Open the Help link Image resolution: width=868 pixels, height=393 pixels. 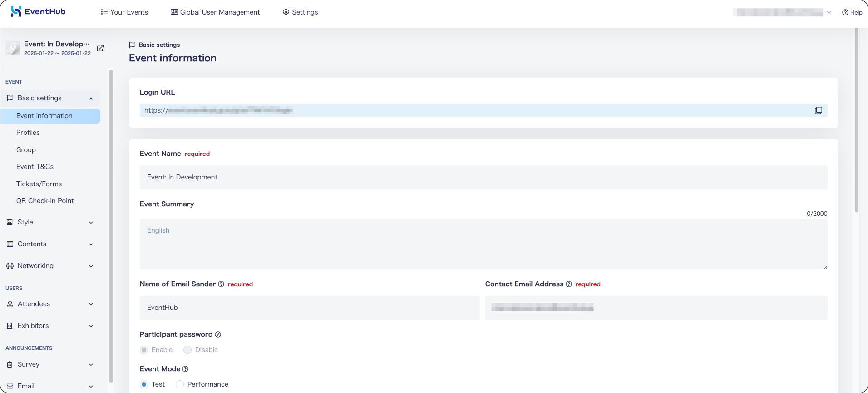(852, 12)
